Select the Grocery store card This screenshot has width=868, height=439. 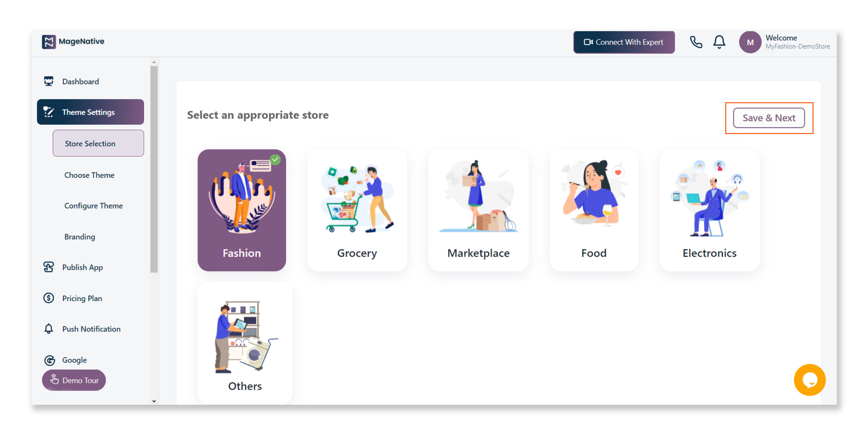tap(357, 210)
